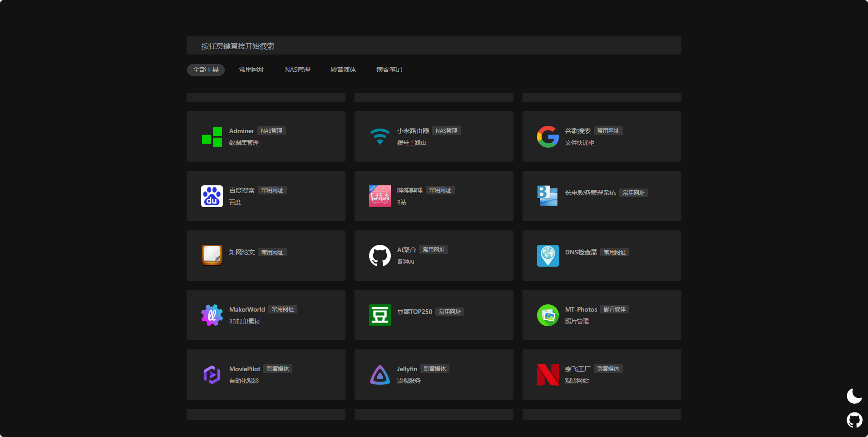Screen dimensions: 868x437
Task: Click the 知网论文 notepad icon
Action: point(212,255)
